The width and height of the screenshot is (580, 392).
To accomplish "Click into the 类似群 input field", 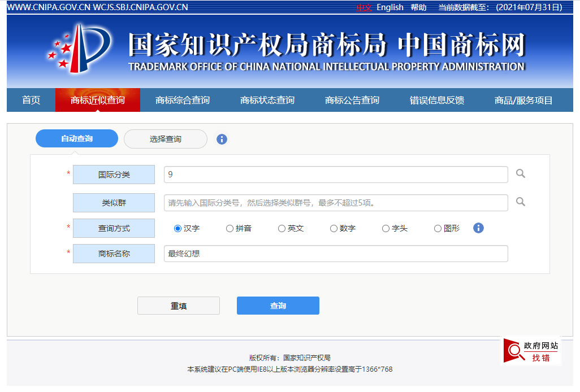I will coord(336,202).
